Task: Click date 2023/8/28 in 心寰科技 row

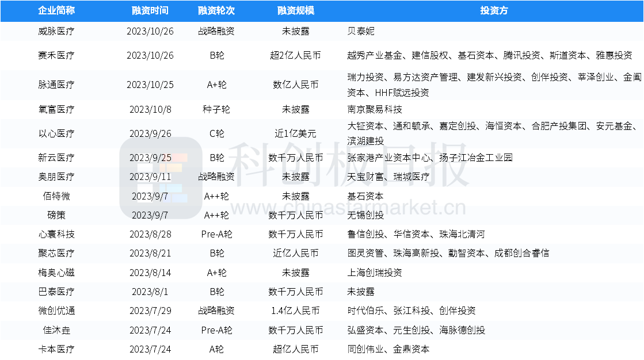Action: click(x=150, y=235)
